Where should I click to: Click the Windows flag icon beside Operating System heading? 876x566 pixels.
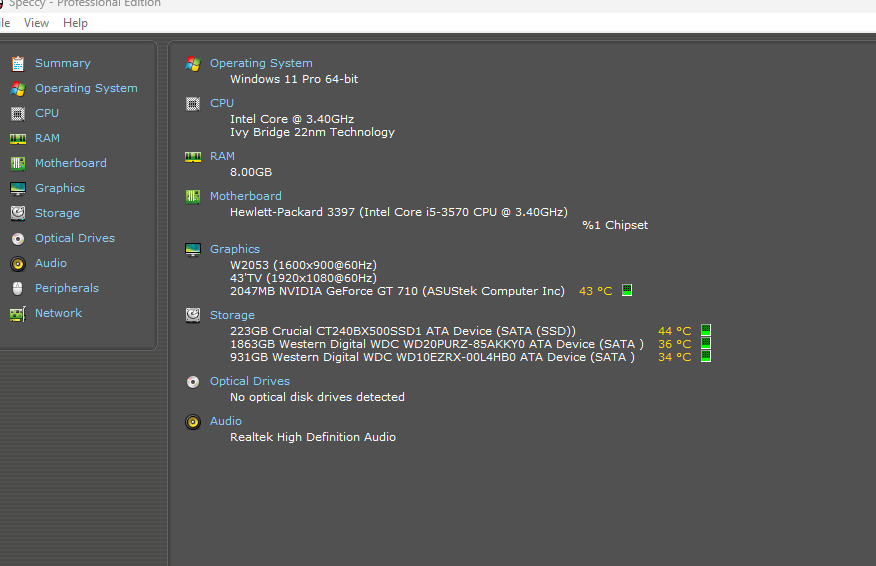click(193, 64)
